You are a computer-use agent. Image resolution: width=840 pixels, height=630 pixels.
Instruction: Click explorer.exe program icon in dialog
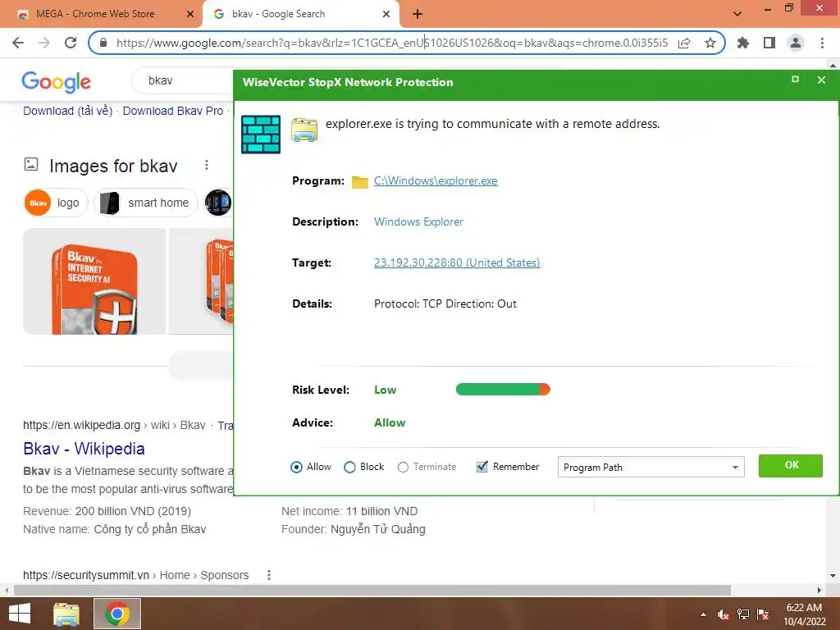coord(304,130)
